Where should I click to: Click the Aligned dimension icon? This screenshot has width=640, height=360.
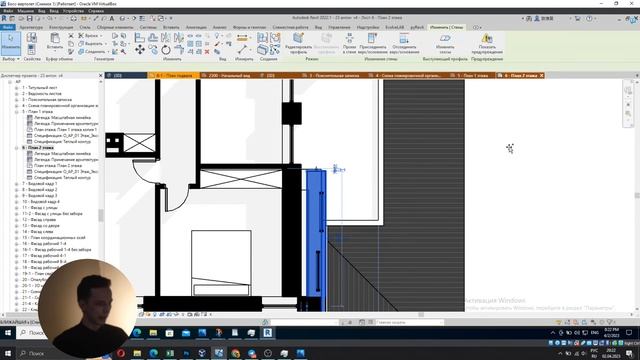point(242,50)
